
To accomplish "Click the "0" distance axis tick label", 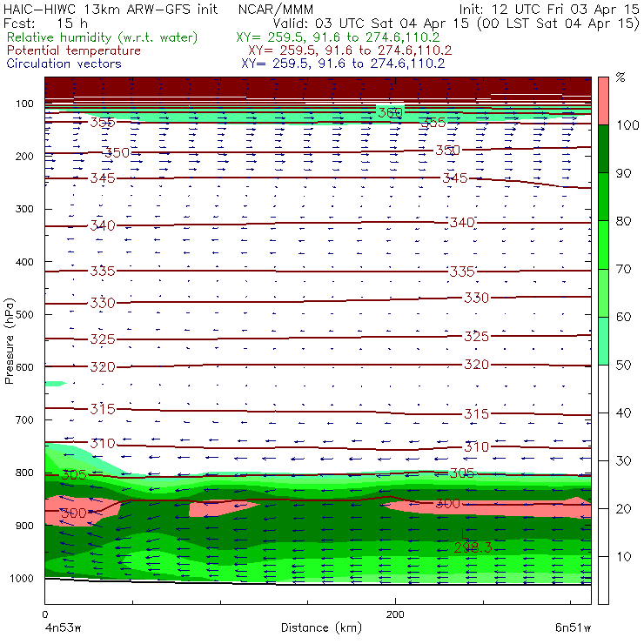I will click(x=44, y=614).
